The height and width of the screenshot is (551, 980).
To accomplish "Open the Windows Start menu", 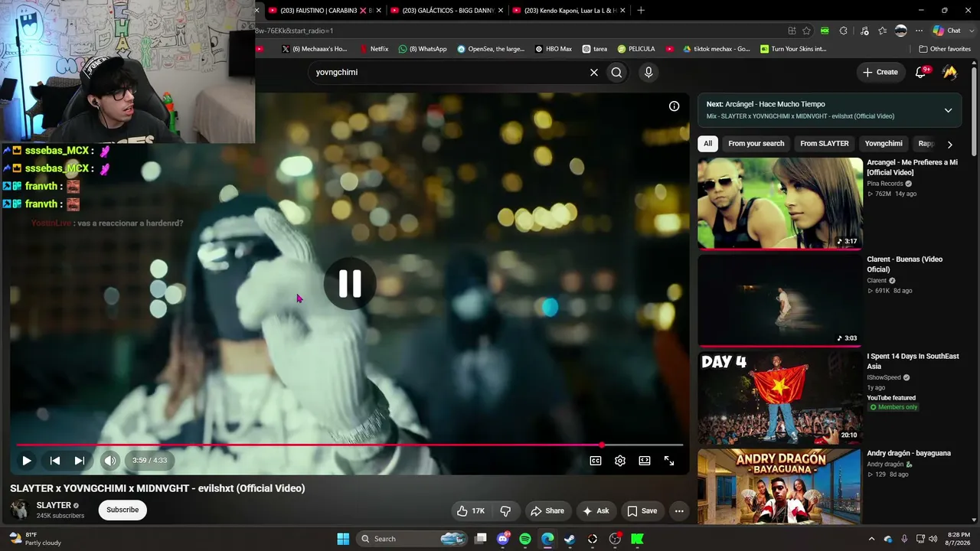I will (x=343, y=539).
